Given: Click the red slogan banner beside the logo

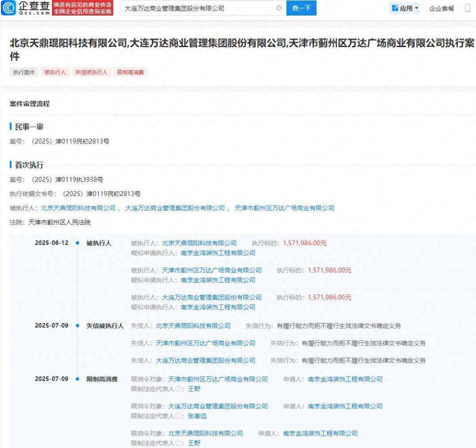Looking at the screenshot, I should (x=83, y=8).
